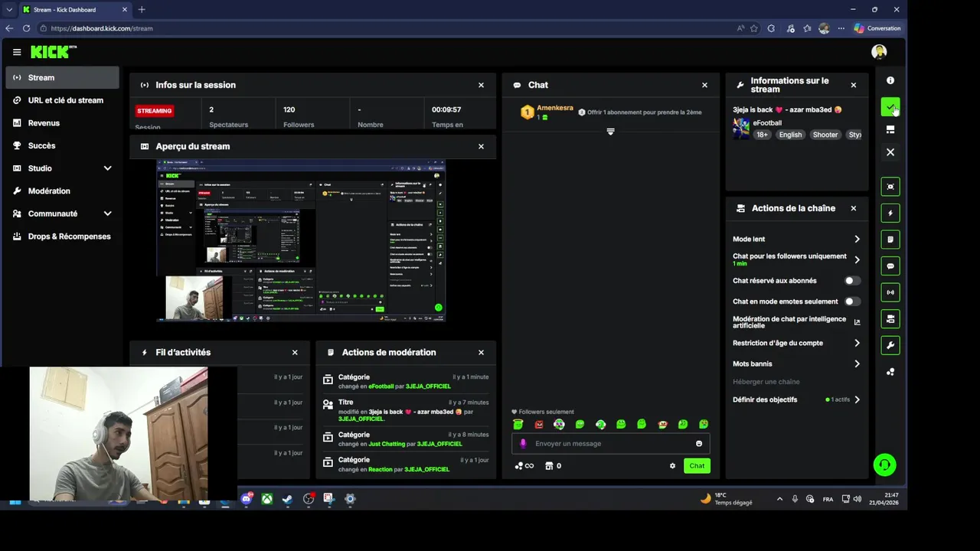Toggle Chat en mode emotes seulement switch
The width and height of the screenshot is (980, 551).
852,302
